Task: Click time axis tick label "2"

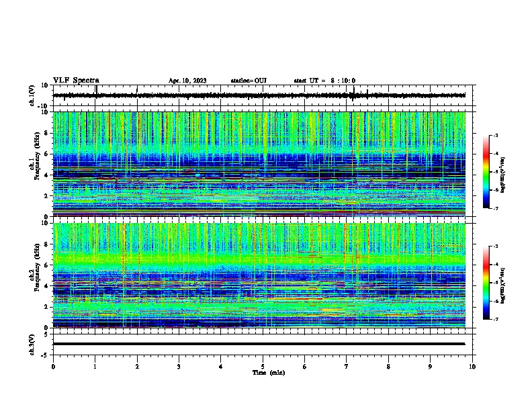Action: click(x=137, y=367)
